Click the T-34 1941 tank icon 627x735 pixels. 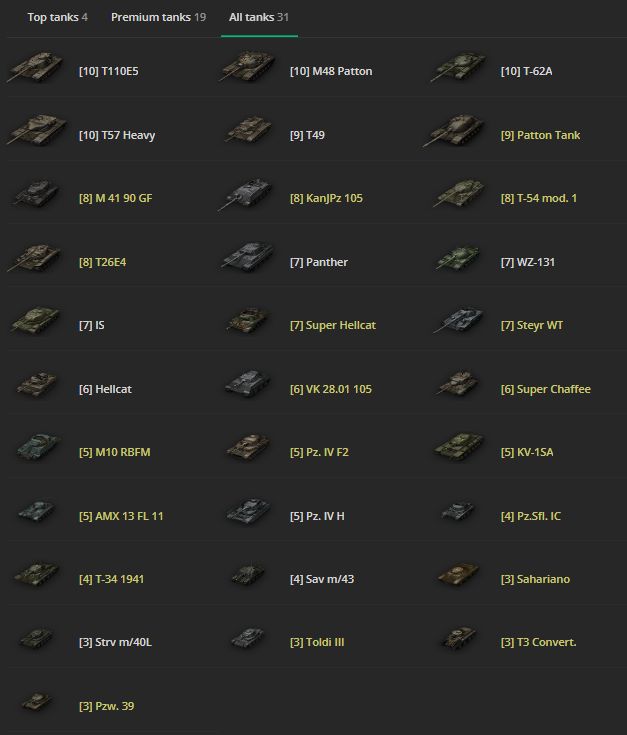click(x=37, y=574)
